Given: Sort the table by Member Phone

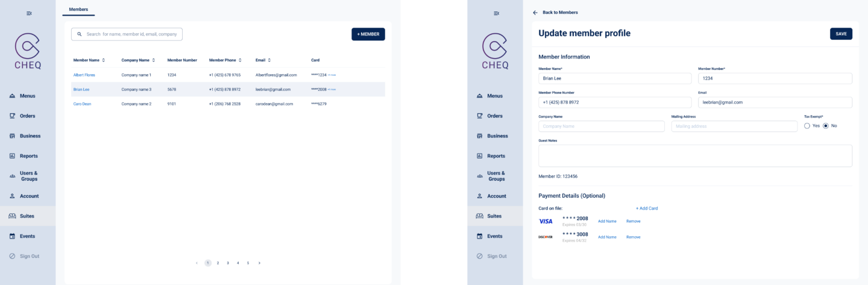Looking at the screenshot, I should [x=241, y=60].
